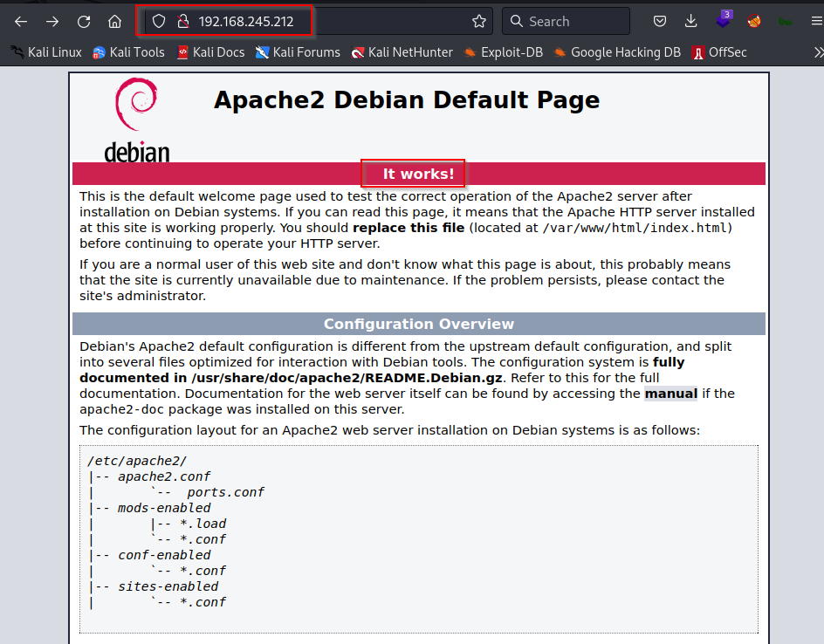The image size is (824, 644).
Task: Click the /var/www/html/index.html path text
Action: (635, 228)
